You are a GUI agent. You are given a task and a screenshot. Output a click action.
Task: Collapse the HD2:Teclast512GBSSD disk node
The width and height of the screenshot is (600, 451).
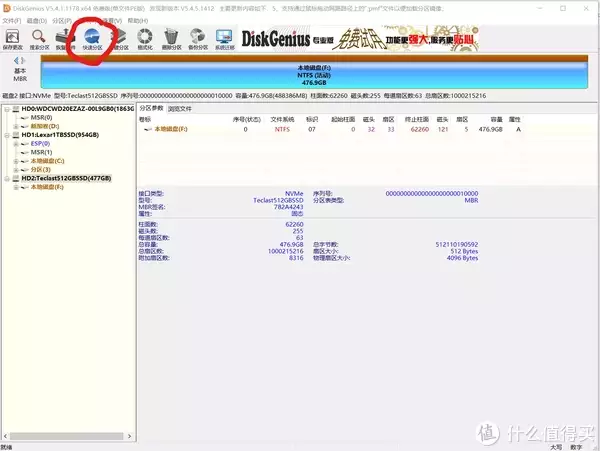[x=7, y=178]
